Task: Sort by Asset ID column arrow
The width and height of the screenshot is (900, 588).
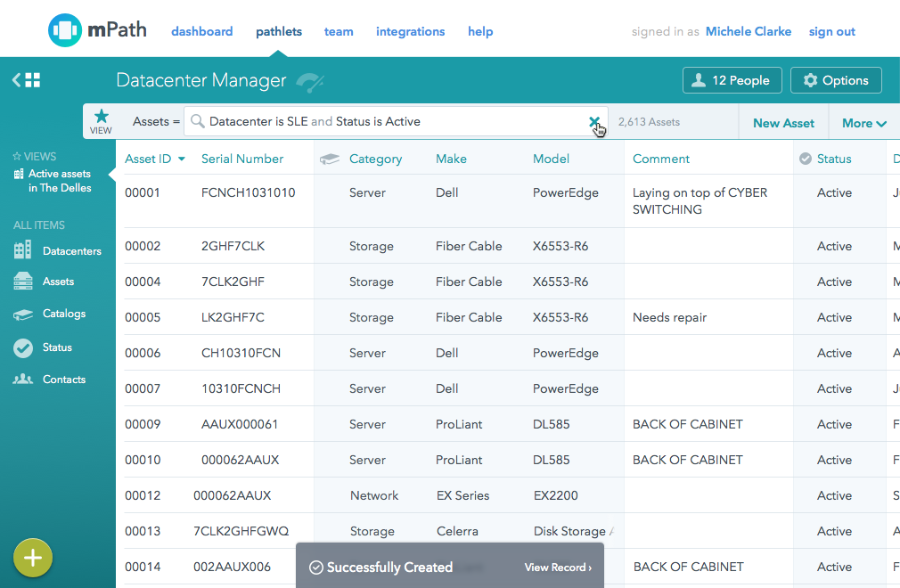Action: (182, 159)
